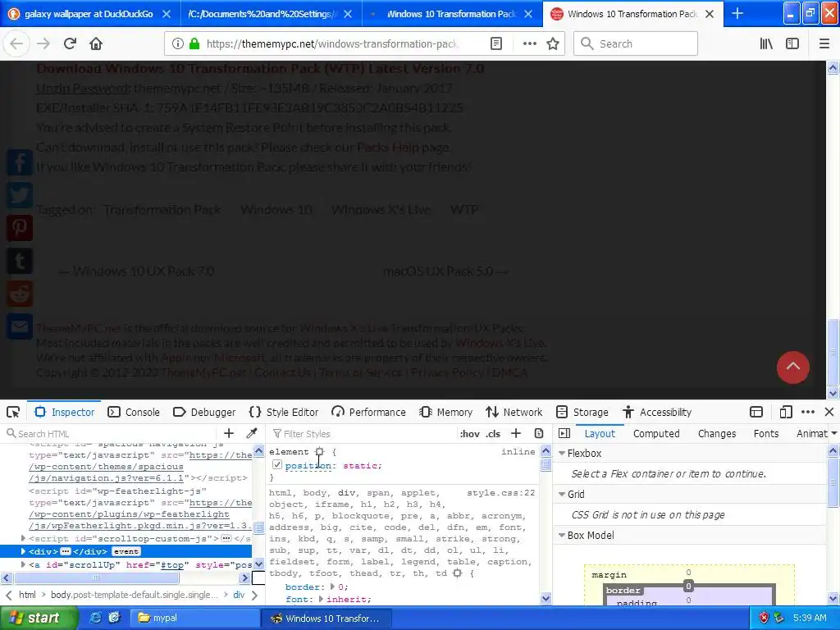Open devtools customize three-dot menu
The height and width of the screenshot is (630, 840).
click(x=808, y=412)
